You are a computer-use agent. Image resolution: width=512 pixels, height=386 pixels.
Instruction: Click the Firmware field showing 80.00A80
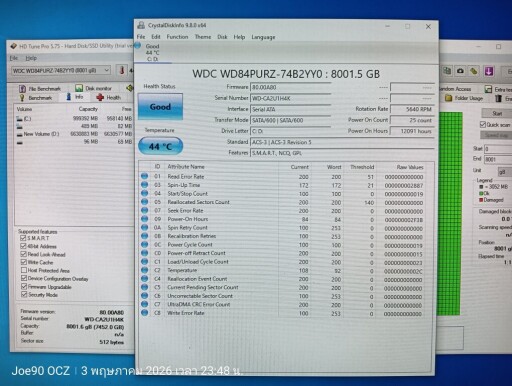[290, 87]
